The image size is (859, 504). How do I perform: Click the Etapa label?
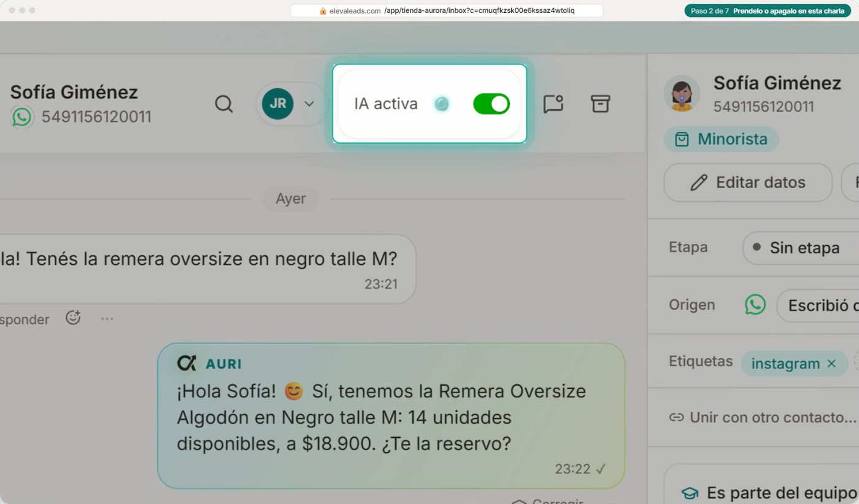click(x=688, y=247)
